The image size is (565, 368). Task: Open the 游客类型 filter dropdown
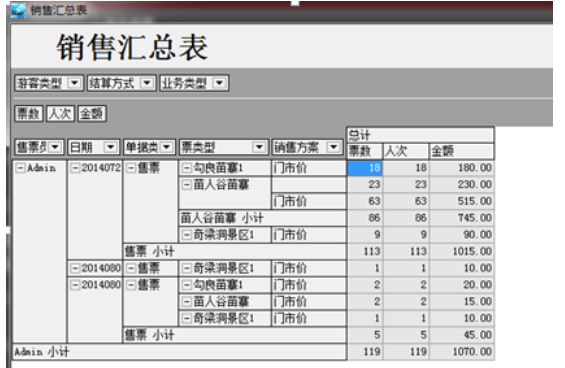coord(75,83)
